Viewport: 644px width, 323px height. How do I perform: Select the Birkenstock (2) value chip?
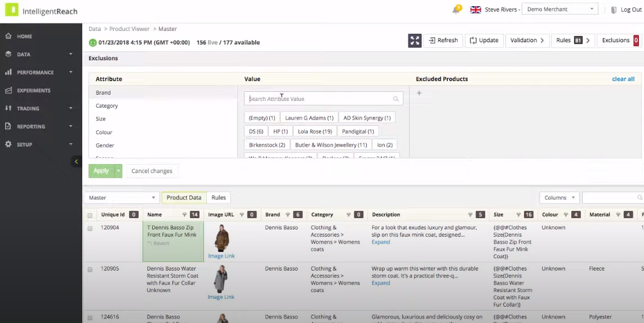pos(267,145)
